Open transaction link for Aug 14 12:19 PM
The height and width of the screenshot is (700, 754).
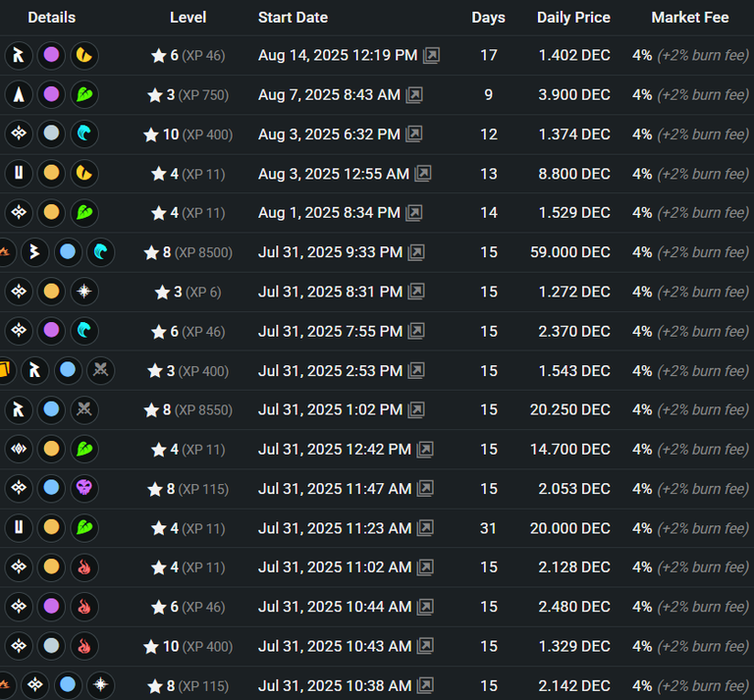431,56
